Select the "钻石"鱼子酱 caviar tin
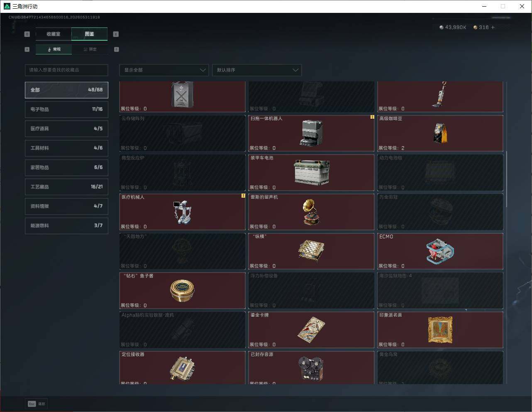 point(183,290)
